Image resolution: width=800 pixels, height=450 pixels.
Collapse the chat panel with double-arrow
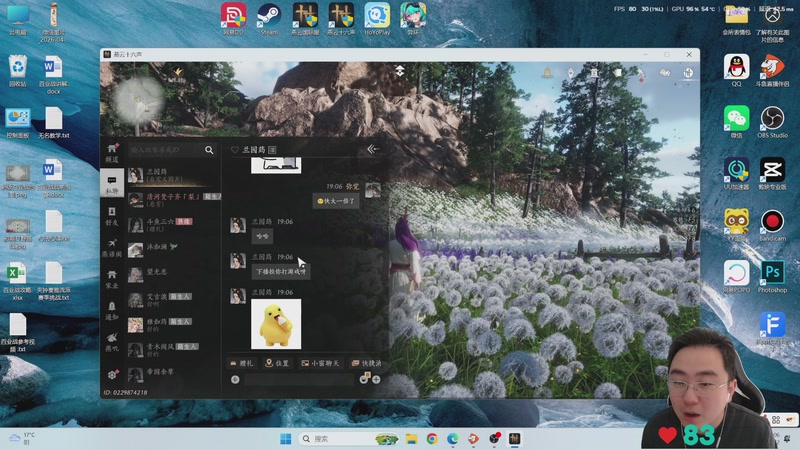pos(373,149)
